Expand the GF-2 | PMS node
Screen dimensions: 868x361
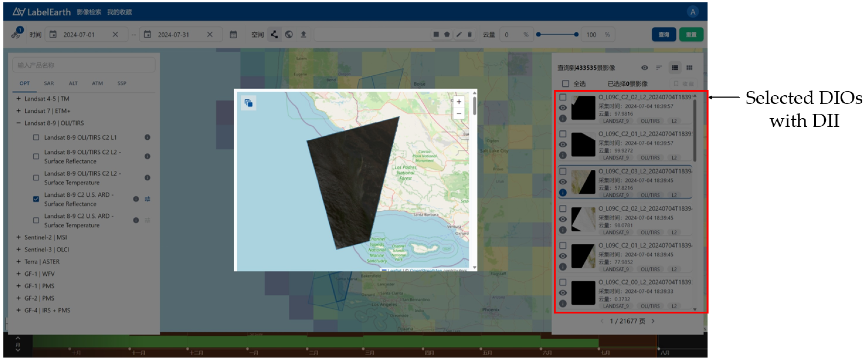click(x=18, y=298)
